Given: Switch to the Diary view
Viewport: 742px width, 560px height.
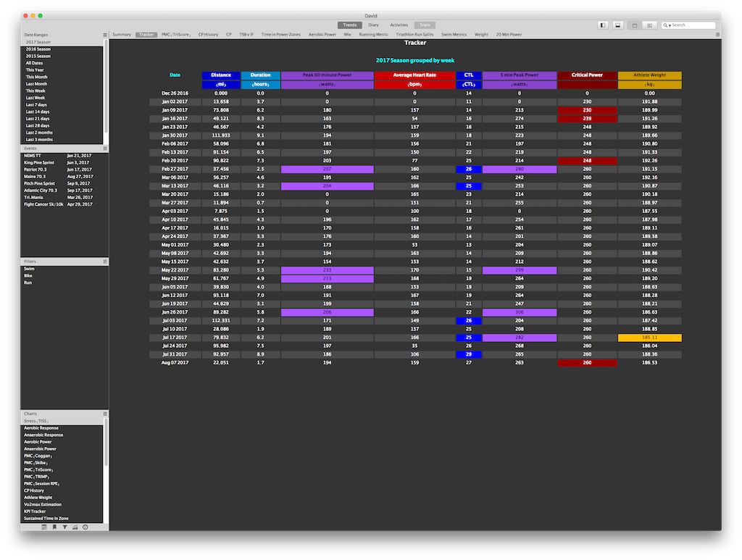Looking at the screenshot, I should click(x=373, y=25).
